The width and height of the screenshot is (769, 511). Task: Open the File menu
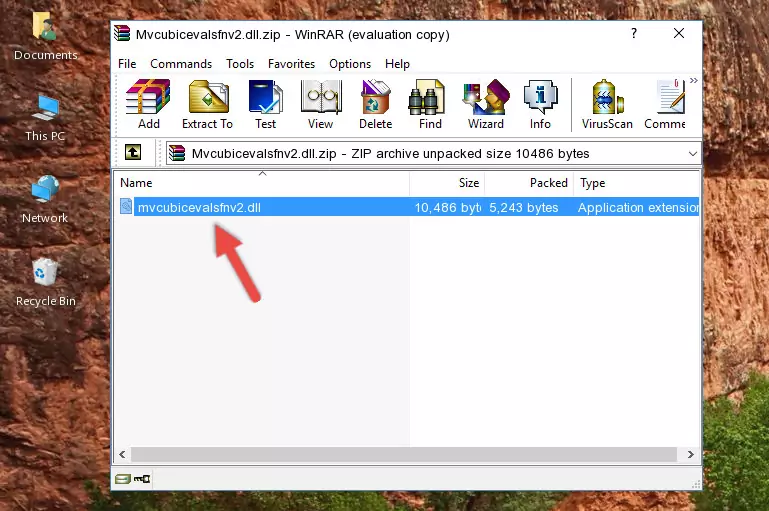pos(127,64)
